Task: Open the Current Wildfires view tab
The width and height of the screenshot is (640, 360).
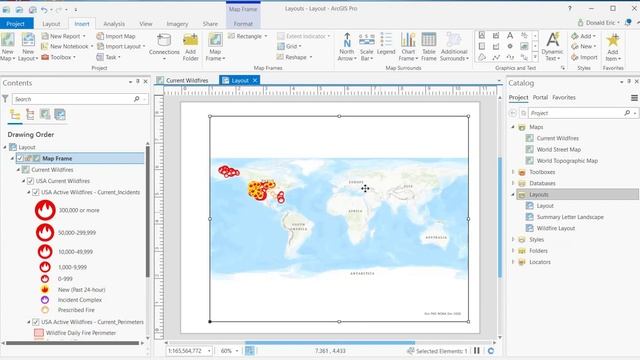Action: click(183, 80)
